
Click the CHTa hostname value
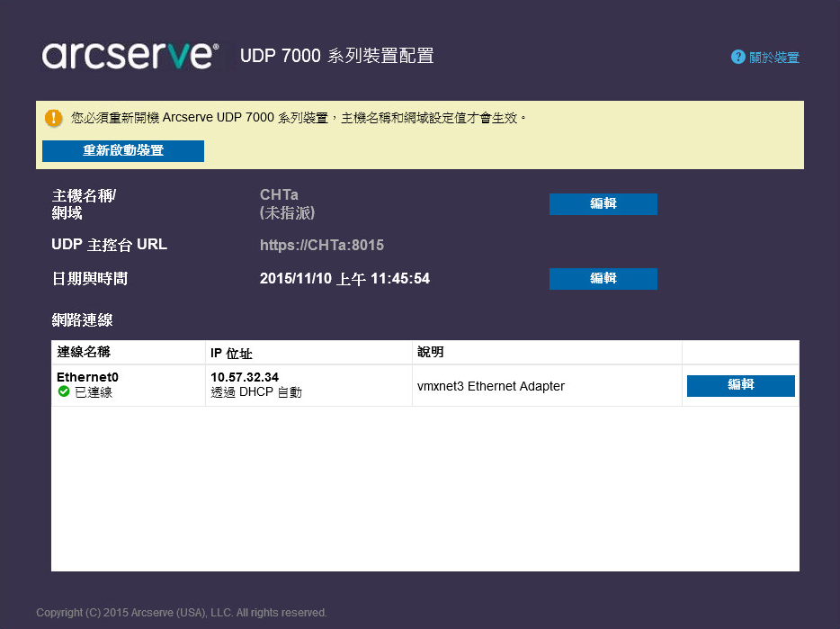pyautogui.click(x=279, y=194)
